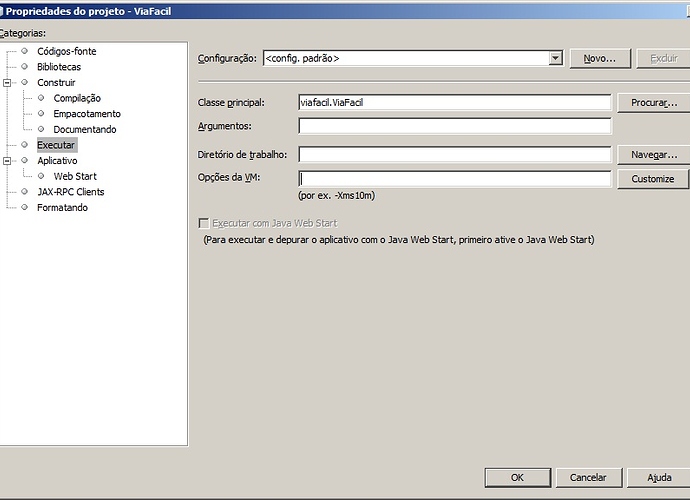Select the Executar category
Image resolution: width=690 pixels, height=500 pixels.
pos(56,145)
